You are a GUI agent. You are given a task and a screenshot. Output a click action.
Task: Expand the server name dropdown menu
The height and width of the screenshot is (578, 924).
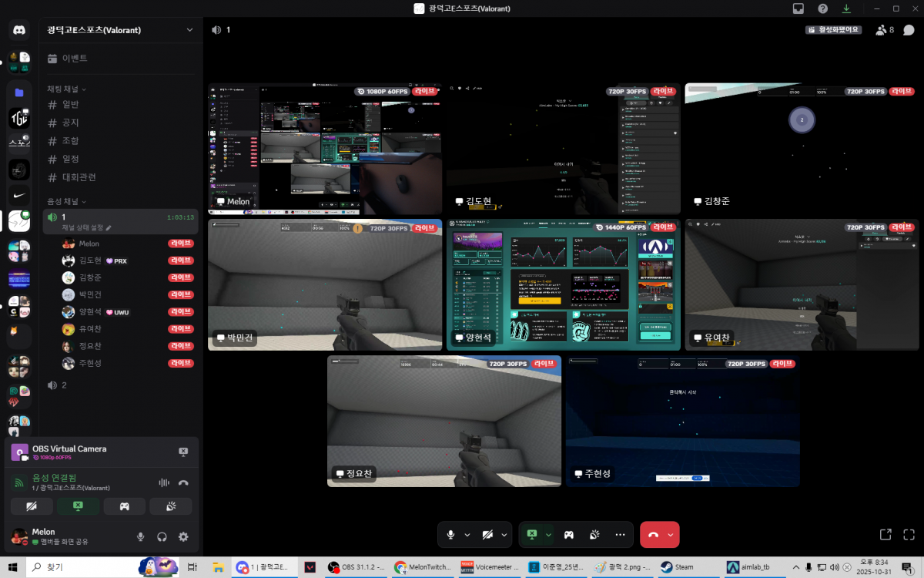189,30
